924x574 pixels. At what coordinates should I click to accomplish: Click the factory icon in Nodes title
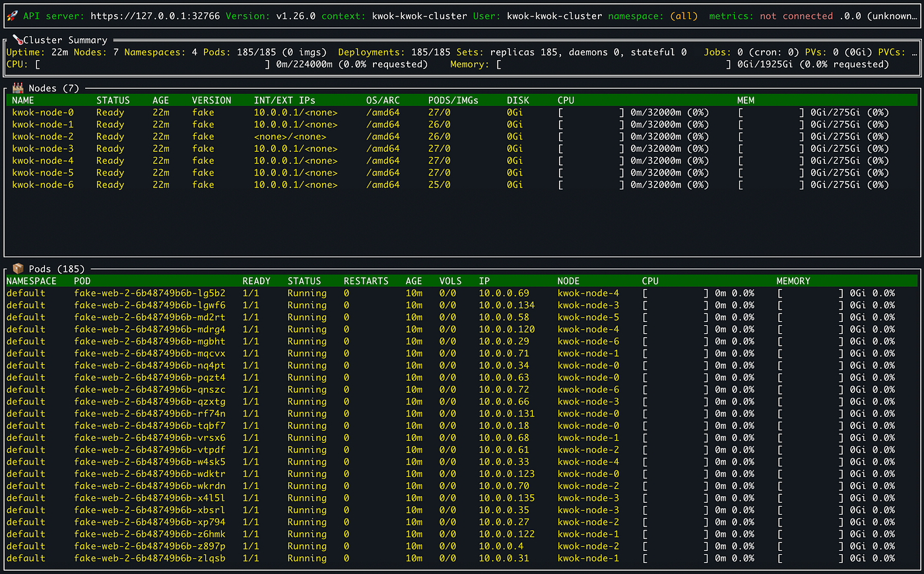coord(18,88)
